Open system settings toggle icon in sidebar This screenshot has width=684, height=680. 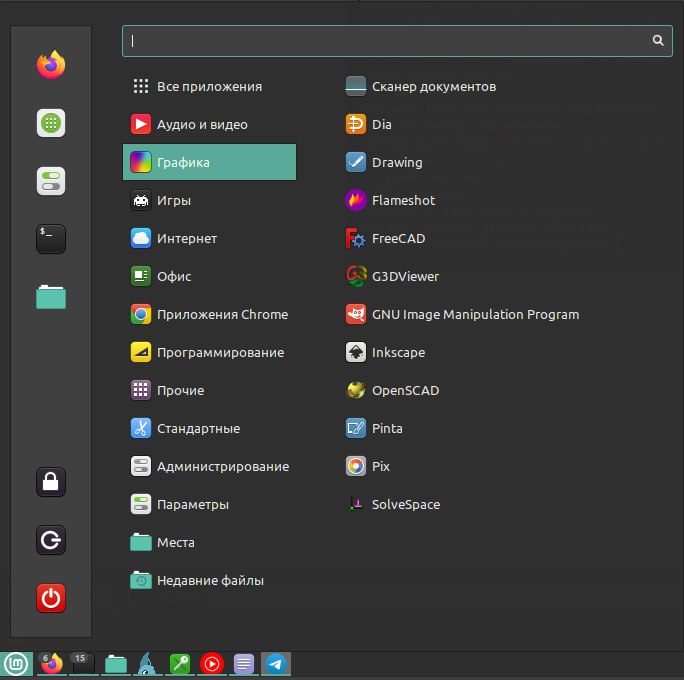tap(51, 181)
